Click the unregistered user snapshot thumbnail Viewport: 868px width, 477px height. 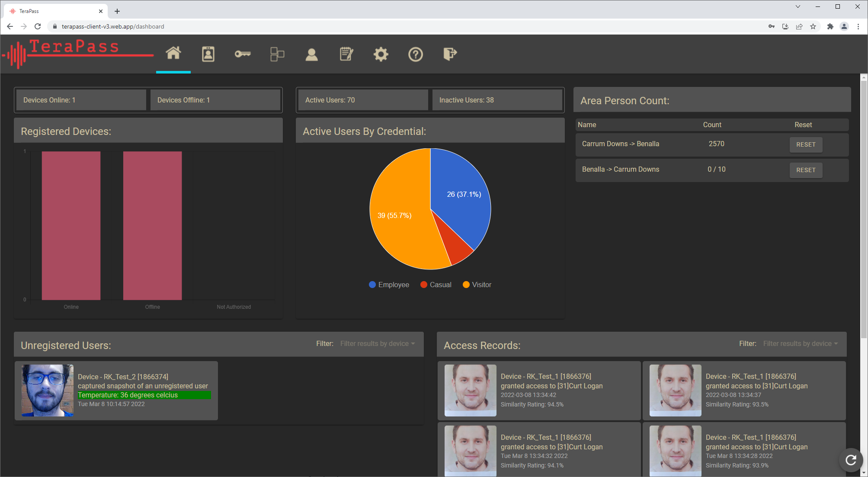(48, 390)
